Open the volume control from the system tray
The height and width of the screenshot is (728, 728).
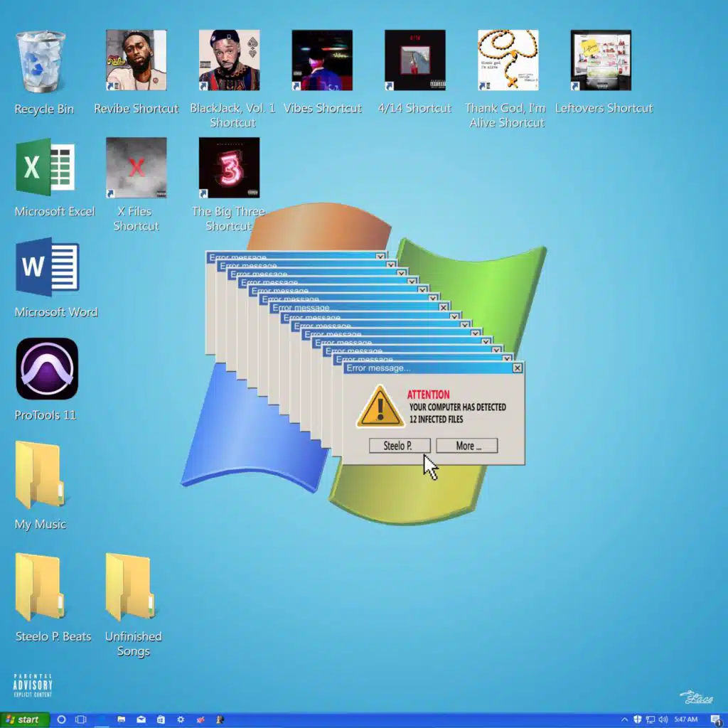tap(663, 719)
